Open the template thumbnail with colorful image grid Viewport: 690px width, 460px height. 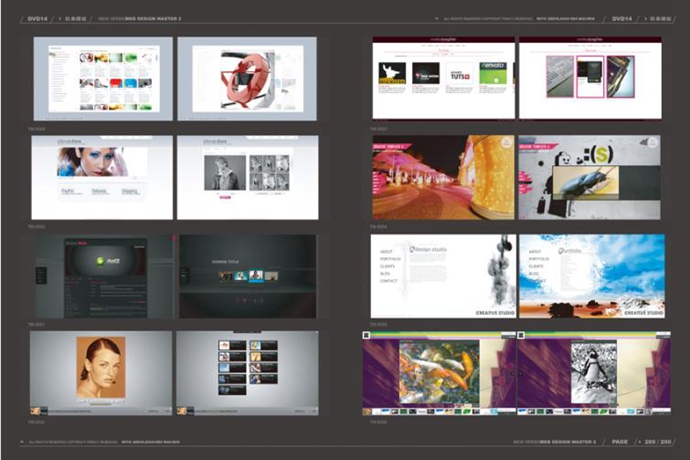coord(103,78)
